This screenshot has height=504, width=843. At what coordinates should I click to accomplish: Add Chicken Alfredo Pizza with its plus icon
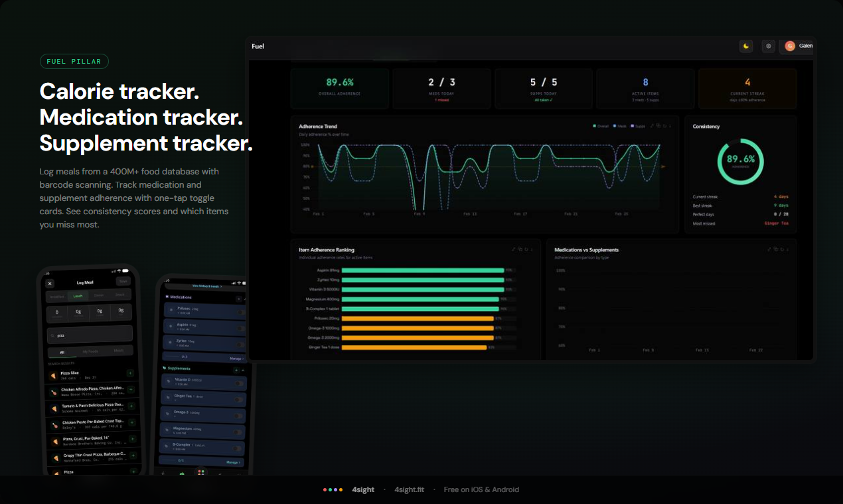coord(131,389)
